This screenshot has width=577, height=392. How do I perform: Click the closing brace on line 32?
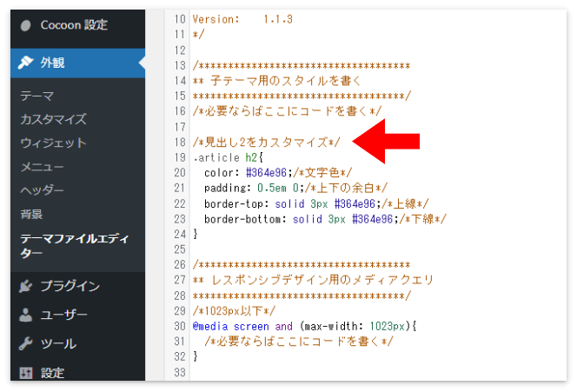coord(196,356)
